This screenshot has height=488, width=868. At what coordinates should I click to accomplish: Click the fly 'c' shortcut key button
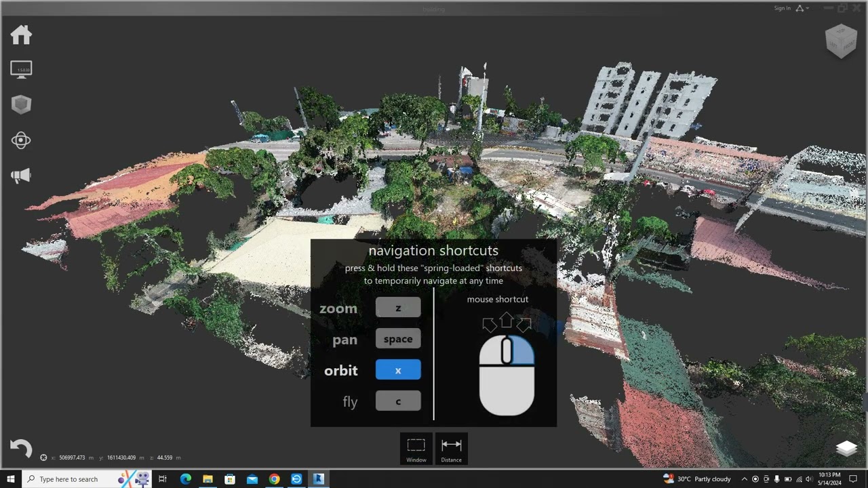coord(398,401)
